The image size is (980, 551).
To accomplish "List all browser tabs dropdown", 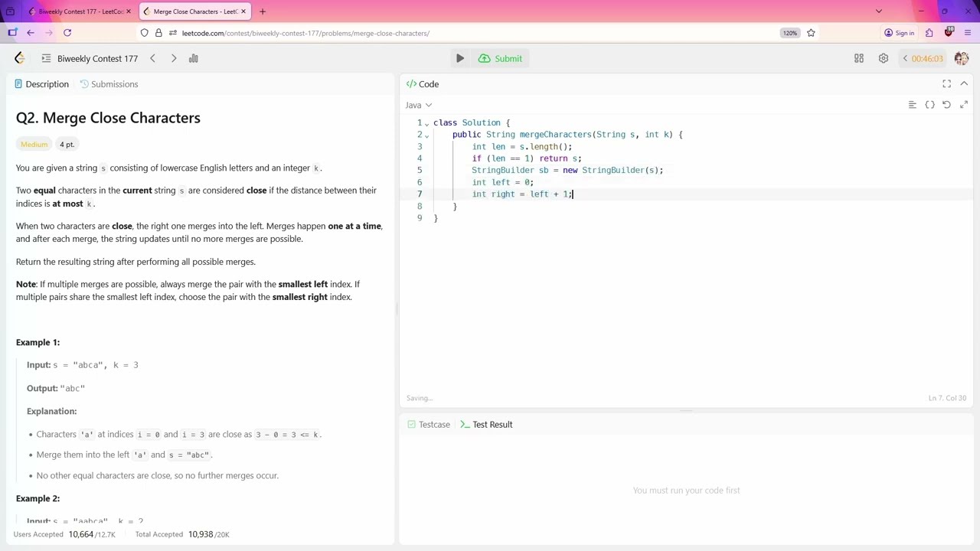I will (879, 11).
